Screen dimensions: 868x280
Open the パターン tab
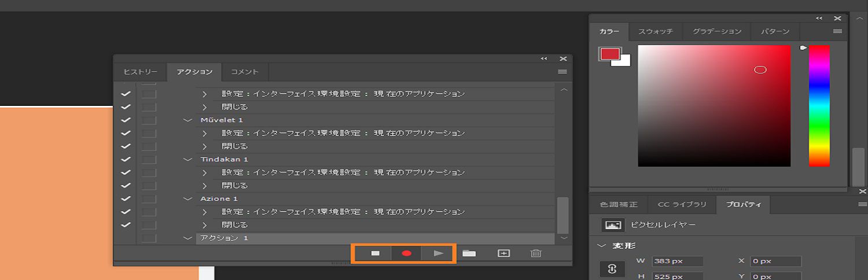pos(775,31)
